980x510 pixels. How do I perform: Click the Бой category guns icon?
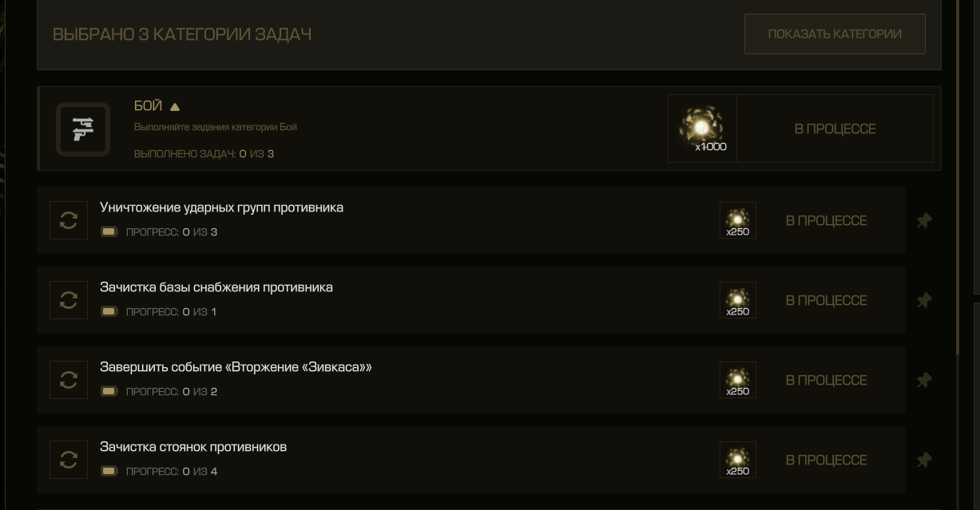(83, 128)
